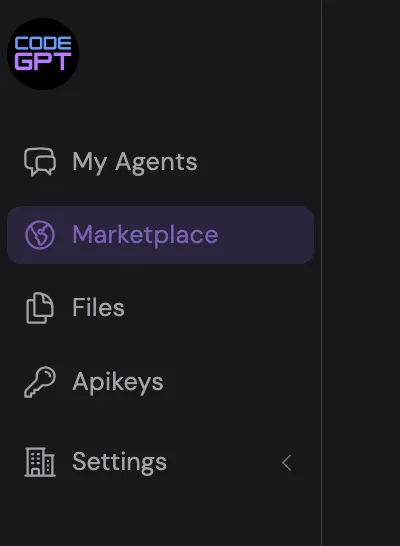Click the purple GPT text in logo
This screenshot has height=546, width=400.
[43, 62]
